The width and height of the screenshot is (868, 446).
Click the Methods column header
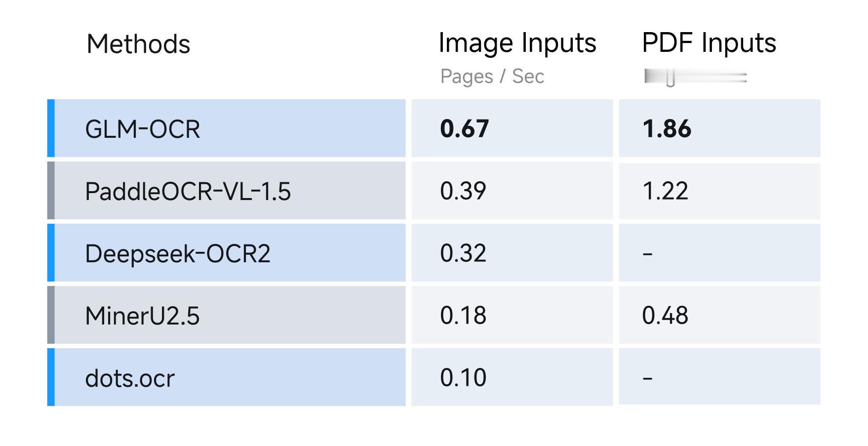pos(138,44)
